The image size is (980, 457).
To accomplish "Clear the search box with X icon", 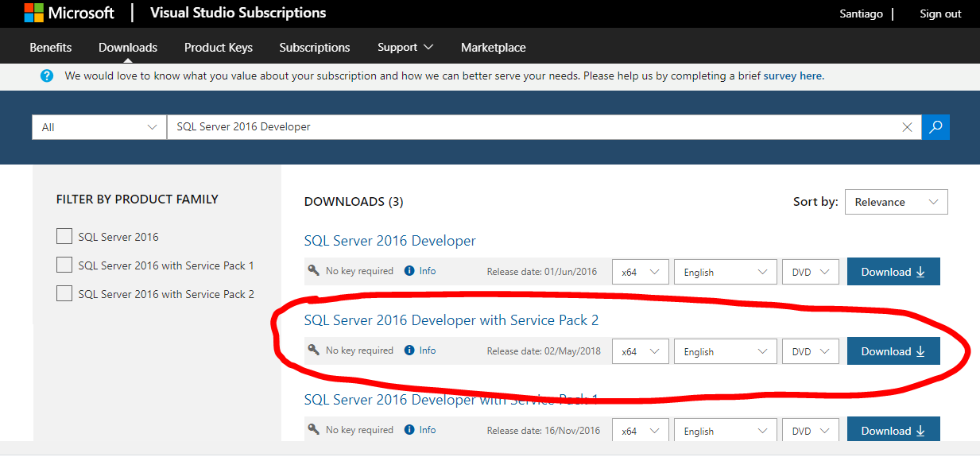I will click(907, 127).
